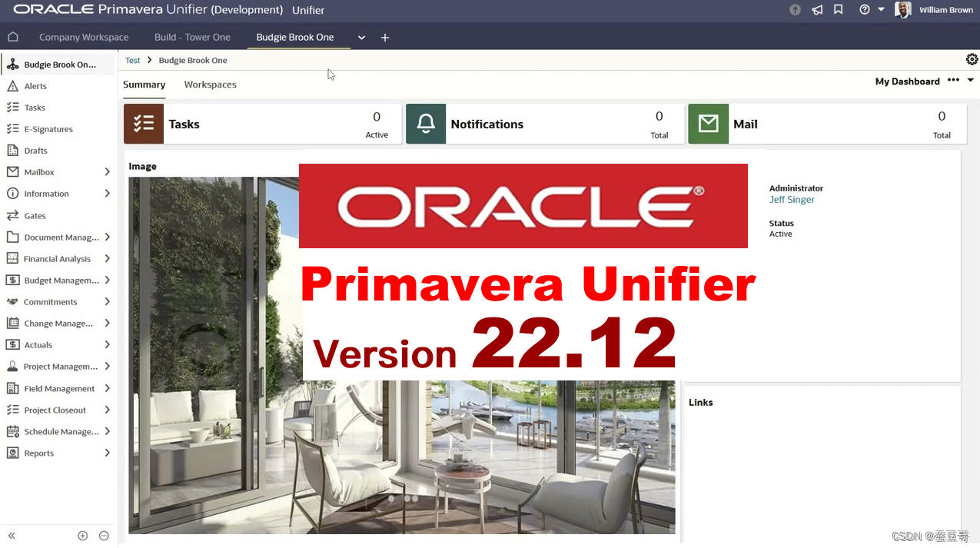Collapse the left sidebar with the chevron

coord(11,536)
